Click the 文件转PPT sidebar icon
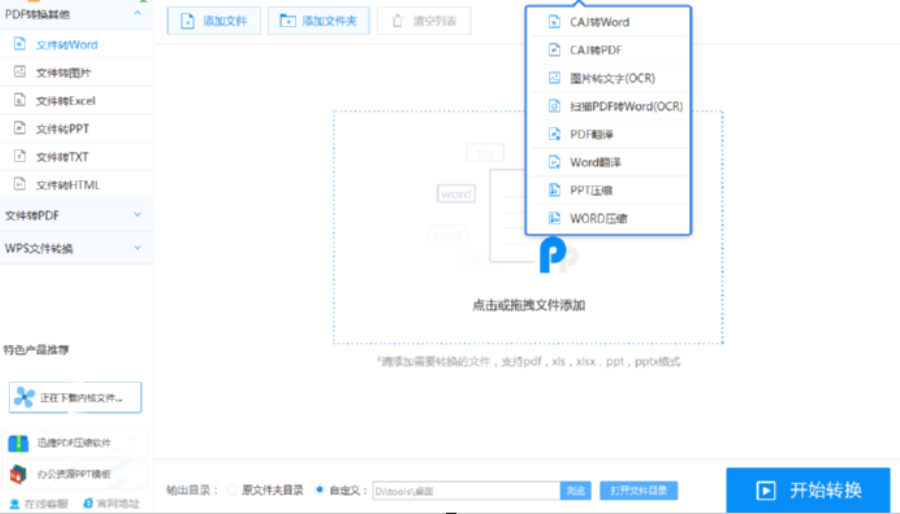Image resolution: width=900 pixels, height=514 pixels. tap(20, 128)
